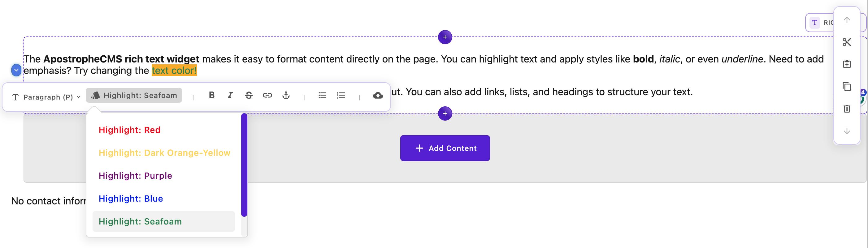Upload image with cloud icon
Viewport: 868px width, 248px height.
click(x=378, y=95)
